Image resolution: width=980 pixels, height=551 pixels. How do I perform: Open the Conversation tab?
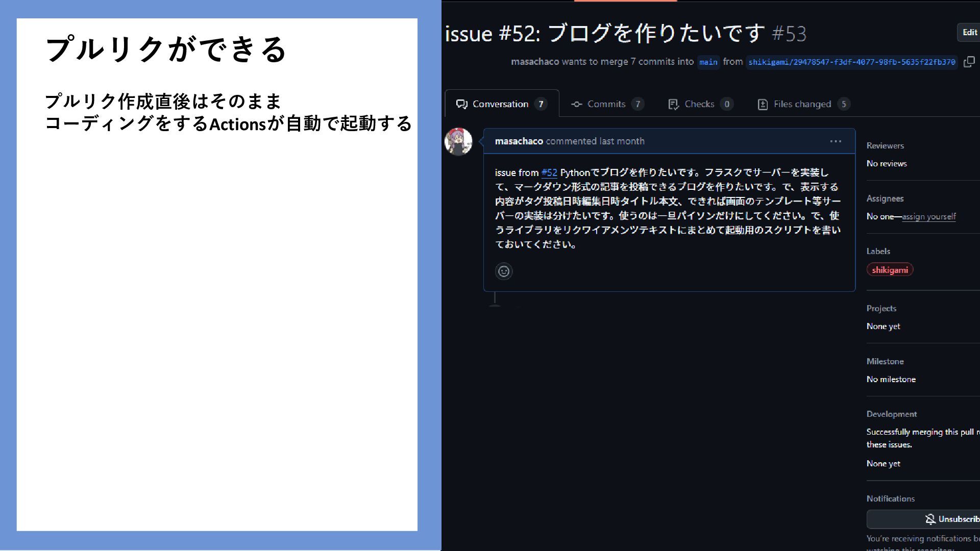pos(502,104)
